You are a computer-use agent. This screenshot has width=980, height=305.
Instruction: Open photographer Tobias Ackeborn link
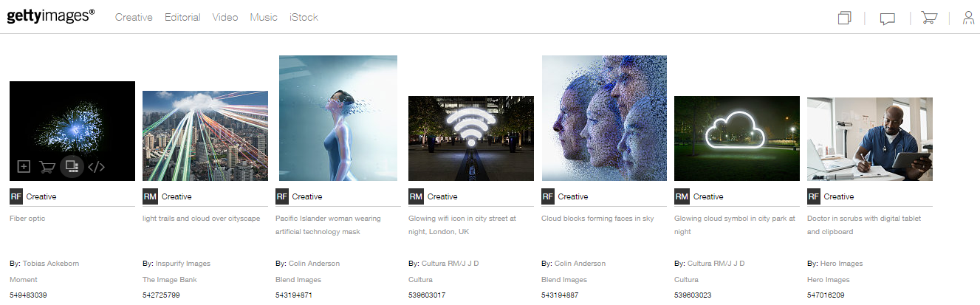point(51,264)
